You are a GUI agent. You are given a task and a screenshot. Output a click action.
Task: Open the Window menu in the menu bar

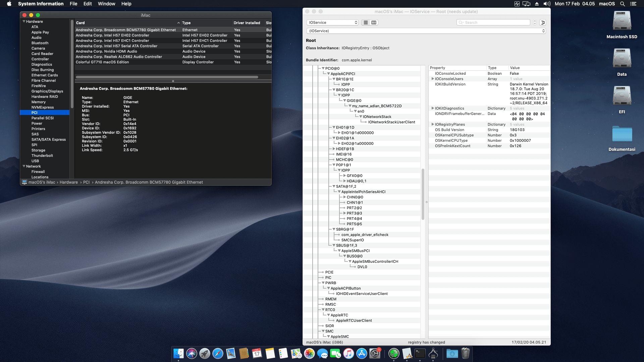[106, 4]
